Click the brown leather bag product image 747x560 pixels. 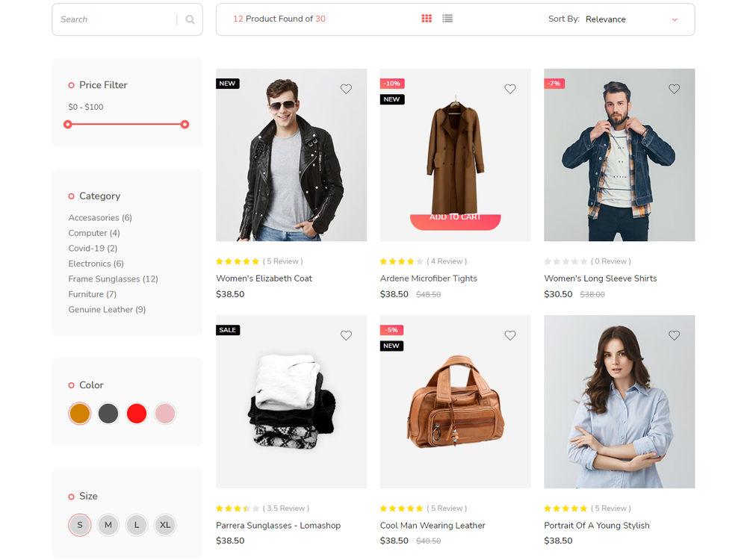[455, 402]
